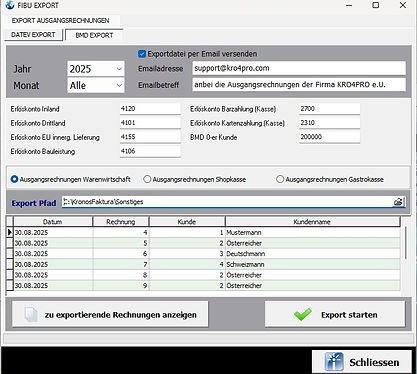Click the Schliessen button
Screen dimensions: 417x374
pyautogui.click(x=362, y=362)
